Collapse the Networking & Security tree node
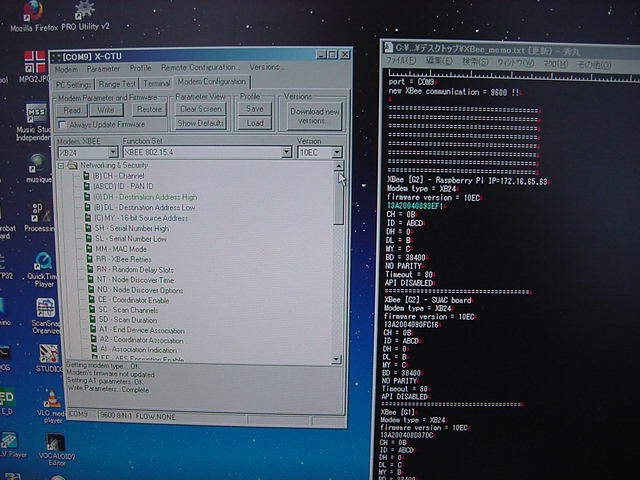This screenshot has width=640, height=480. (61, 166)
